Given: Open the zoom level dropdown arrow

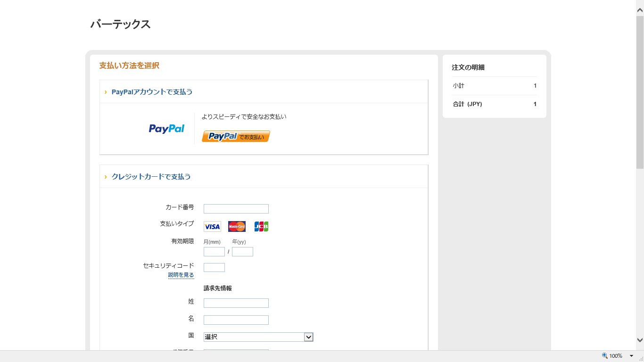Looking at the screenshot, I should [x=632, y=356].
